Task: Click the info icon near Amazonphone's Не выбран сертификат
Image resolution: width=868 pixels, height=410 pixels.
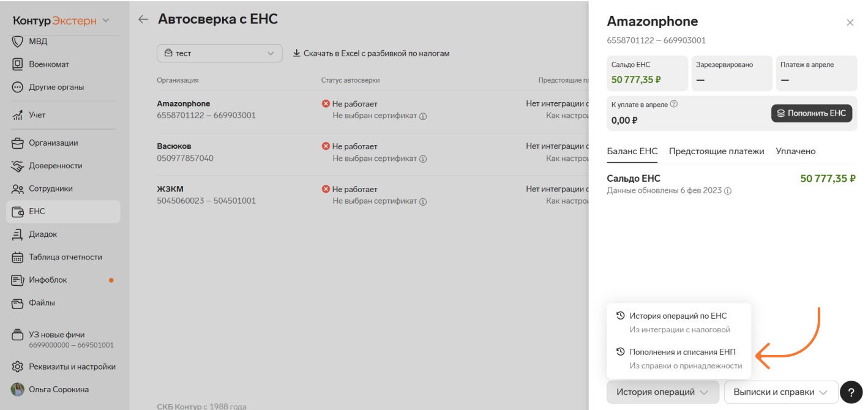Action: [423, 116]
